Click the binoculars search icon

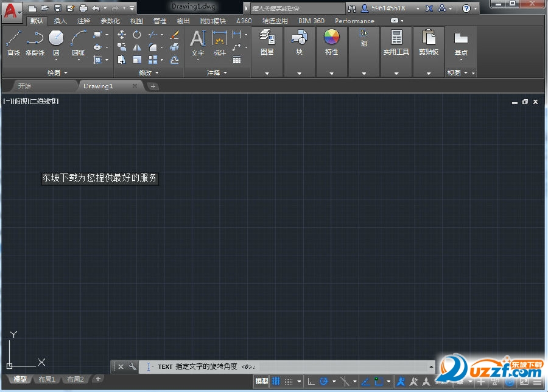pos(351,9)
